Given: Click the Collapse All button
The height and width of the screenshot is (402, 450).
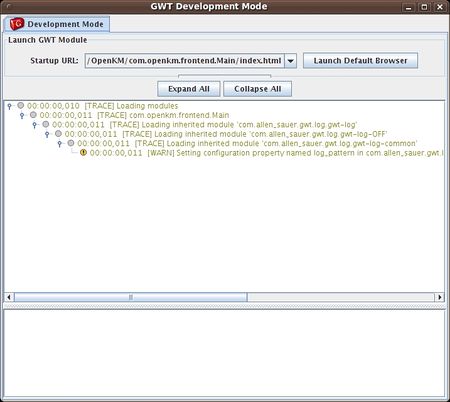Looking at the screenshot, I should click(257, 89).
